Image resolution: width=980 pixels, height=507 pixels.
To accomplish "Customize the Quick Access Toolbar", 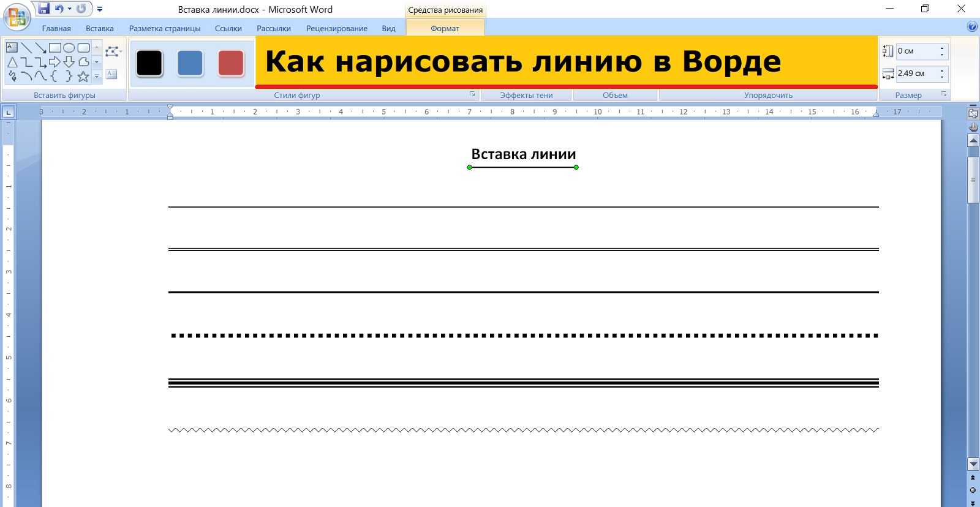I will click(x=100, y=9).
